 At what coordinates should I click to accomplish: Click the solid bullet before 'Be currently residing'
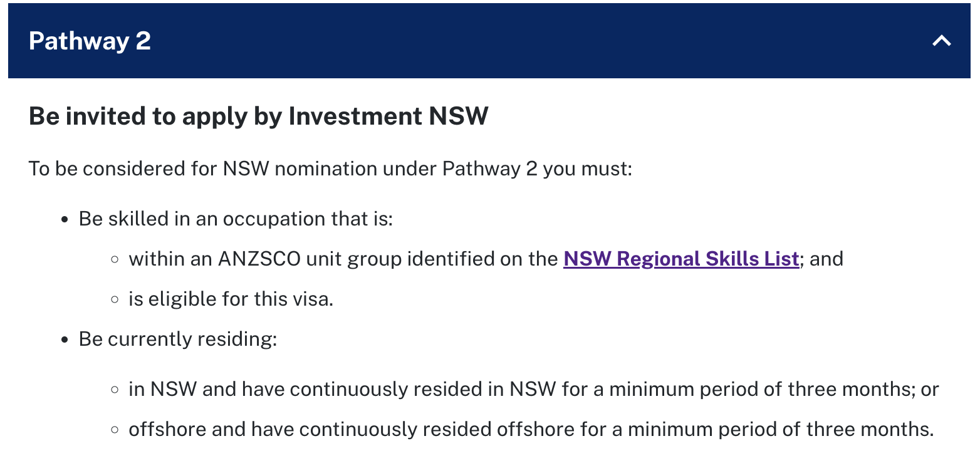64,340
